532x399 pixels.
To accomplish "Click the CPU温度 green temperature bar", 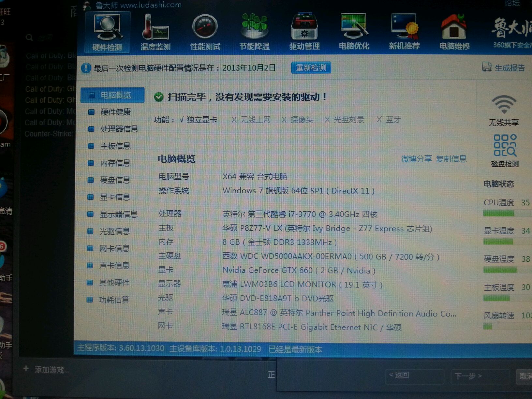I will [x=498, y=214].
